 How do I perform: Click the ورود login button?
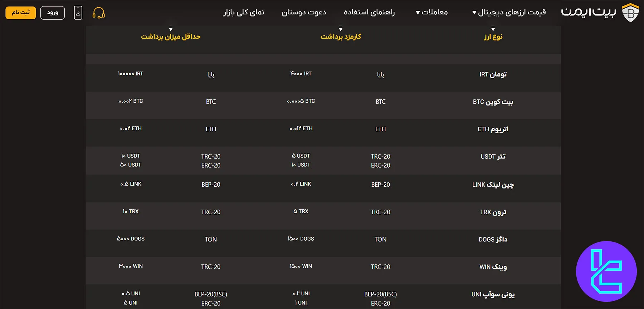[53, 13]
